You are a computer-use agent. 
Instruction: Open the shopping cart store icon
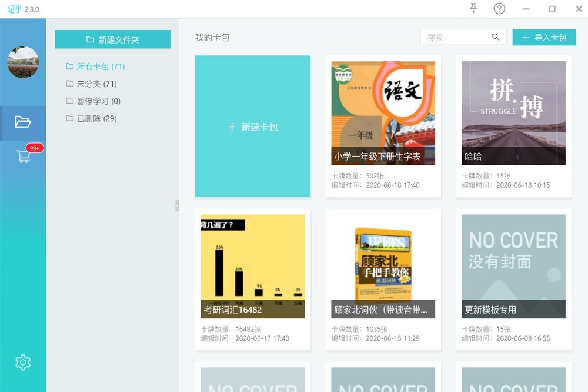tap(24, 156)
